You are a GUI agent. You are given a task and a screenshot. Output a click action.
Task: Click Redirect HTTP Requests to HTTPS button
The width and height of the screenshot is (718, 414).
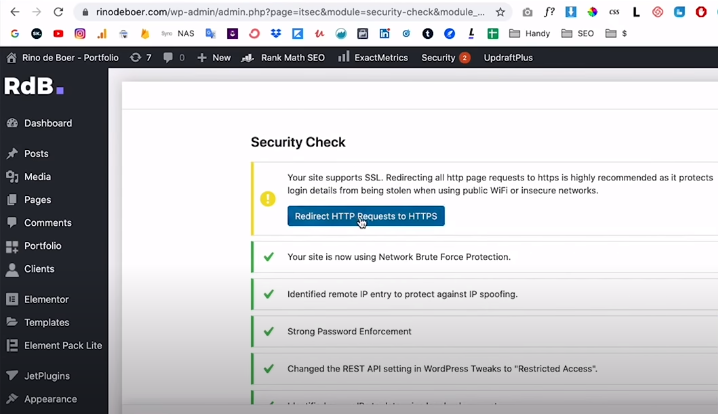click(x=365, y=216)
